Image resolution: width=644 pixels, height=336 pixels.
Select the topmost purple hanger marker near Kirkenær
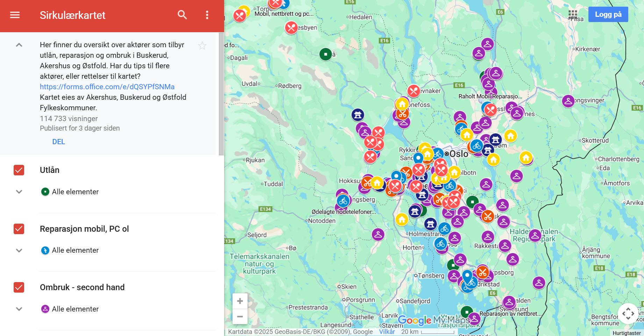[487, 44]
